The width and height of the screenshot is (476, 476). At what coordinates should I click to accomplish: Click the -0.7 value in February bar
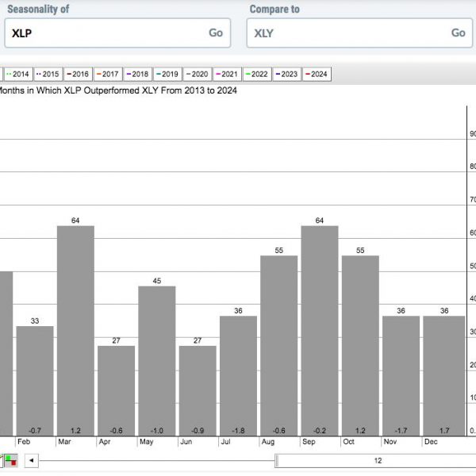click(x=35, y=431)
